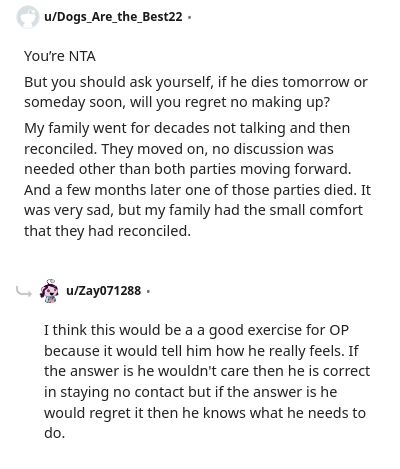Click the word NTA in first comment
Image resolution: width=400 pixels, height=469 pixels.
click(x=82, y=56)
